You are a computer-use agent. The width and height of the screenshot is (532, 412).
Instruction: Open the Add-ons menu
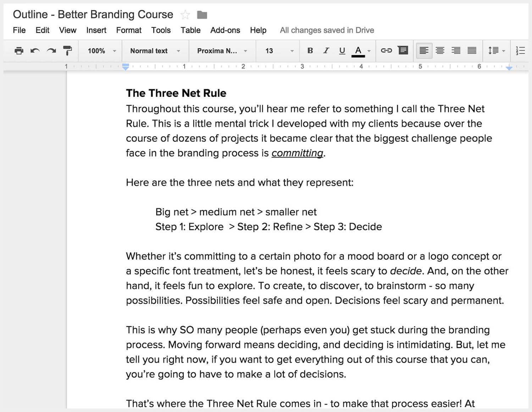225,30
